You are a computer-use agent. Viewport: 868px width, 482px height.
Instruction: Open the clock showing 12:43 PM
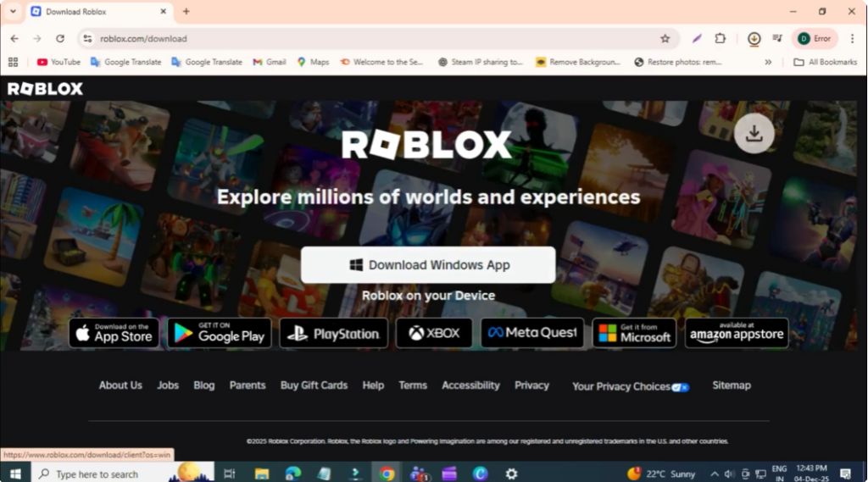coord(811,474)
